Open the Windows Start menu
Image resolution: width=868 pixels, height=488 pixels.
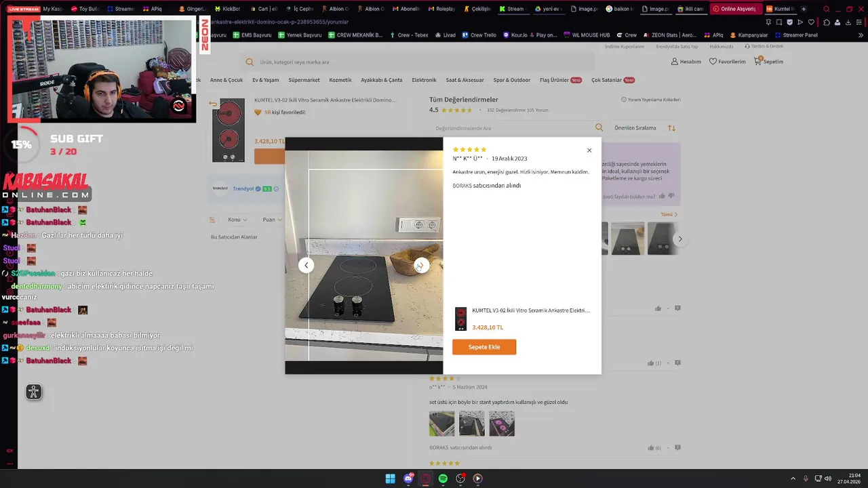click(x=391, y=479)
